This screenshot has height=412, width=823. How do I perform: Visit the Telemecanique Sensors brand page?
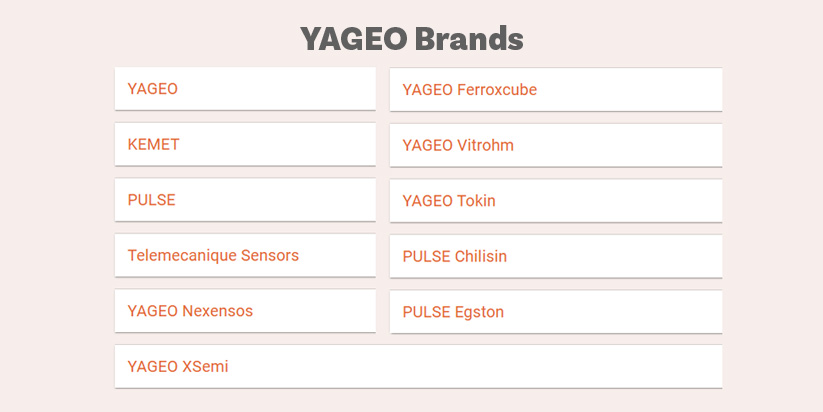(x=213, y=255)
